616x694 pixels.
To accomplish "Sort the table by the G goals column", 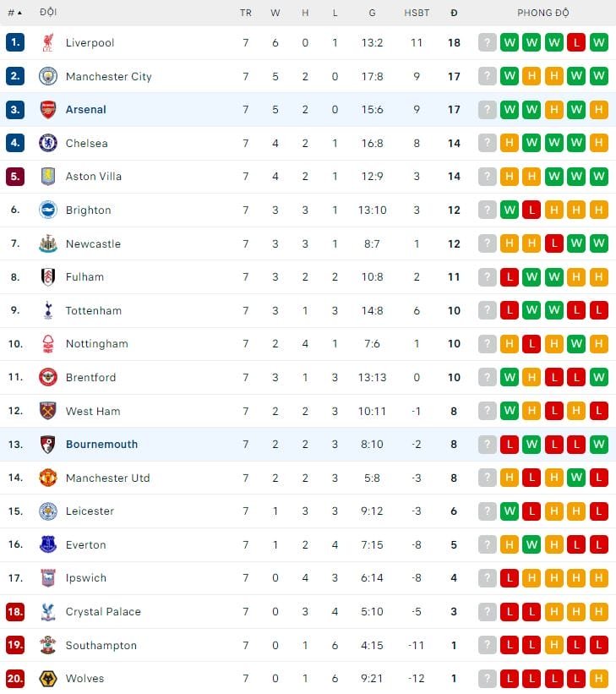I will pos(372,13).
